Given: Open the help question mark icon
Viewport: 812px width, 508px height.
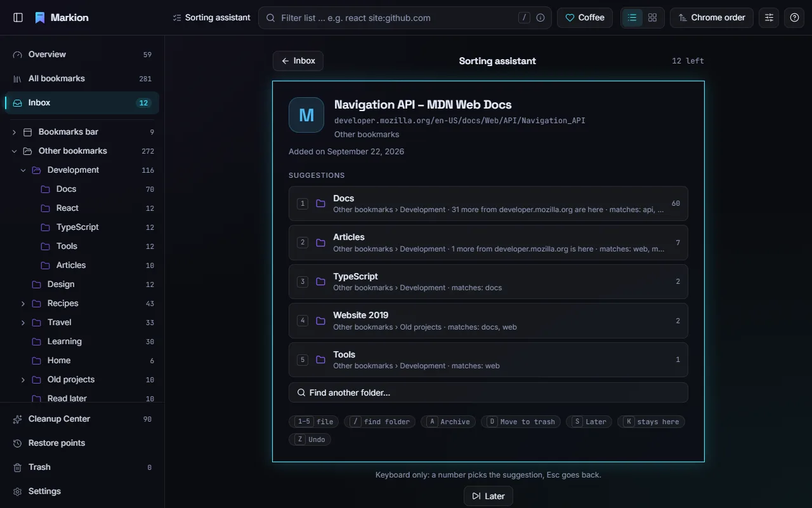Looking at the screenshot, I should (794, 18).
